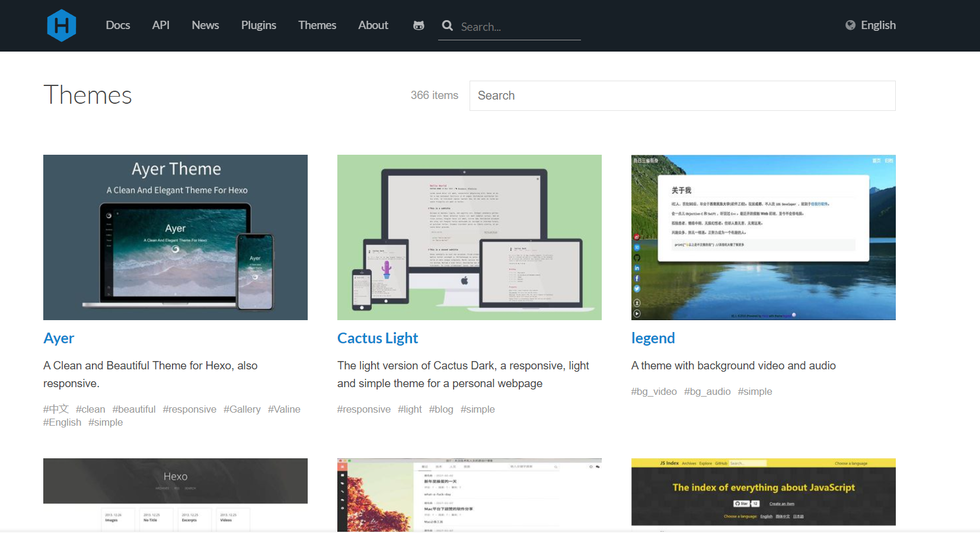Click Cactus Light's #simple tag
Screen dimensions: 980x533
(x=477, y=409)
